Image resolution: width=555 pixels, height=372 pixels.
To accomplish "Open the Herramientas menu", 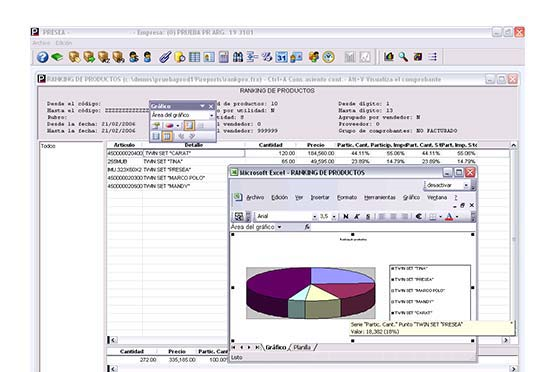I will tap(380, 198).
